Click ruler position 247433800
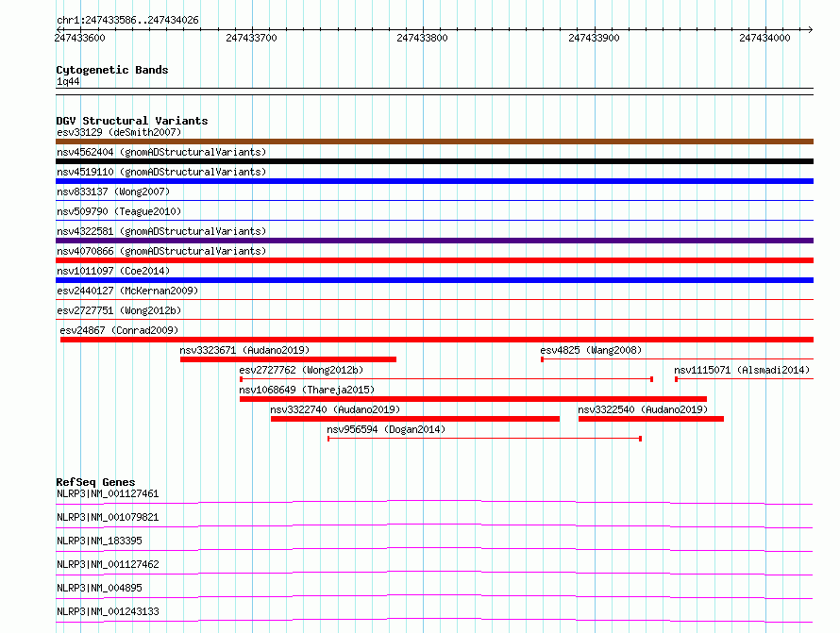The height and width of the screenshot is (633, 840). click(422, 38)
